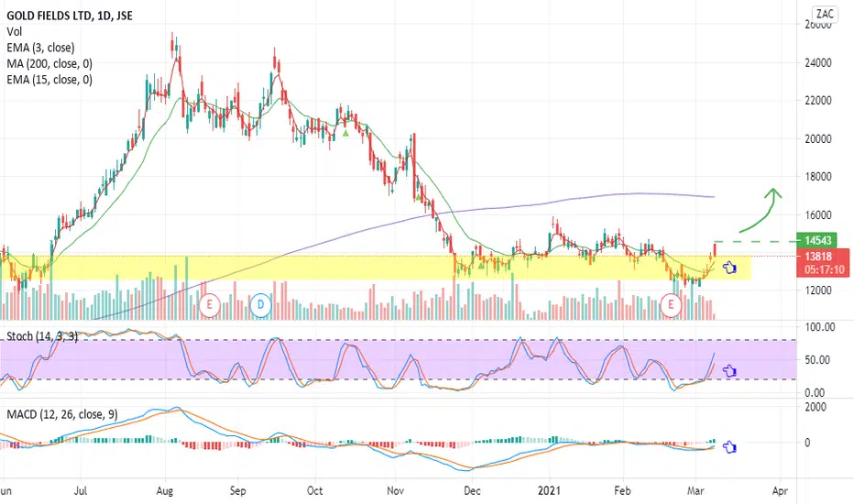Image resolution: width=854 pixels, height=504 pixels.
Task: Click the Apr label on the time axis
Action: (x=780, y=490)
